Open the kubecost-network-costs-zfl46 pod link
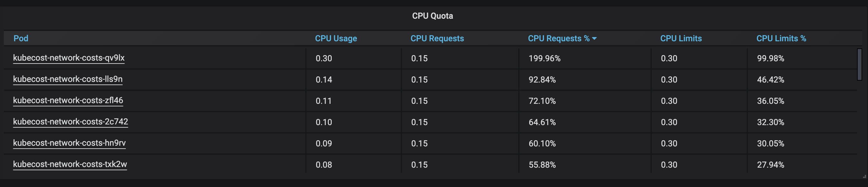868x187 pixels. (x=68, y=101)
